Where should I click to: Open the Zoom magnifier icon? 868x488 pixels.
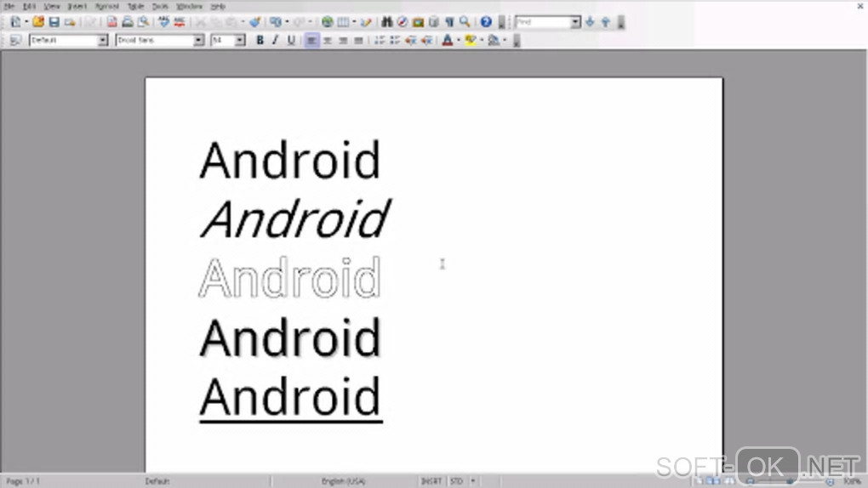click(x=465, y=22)
